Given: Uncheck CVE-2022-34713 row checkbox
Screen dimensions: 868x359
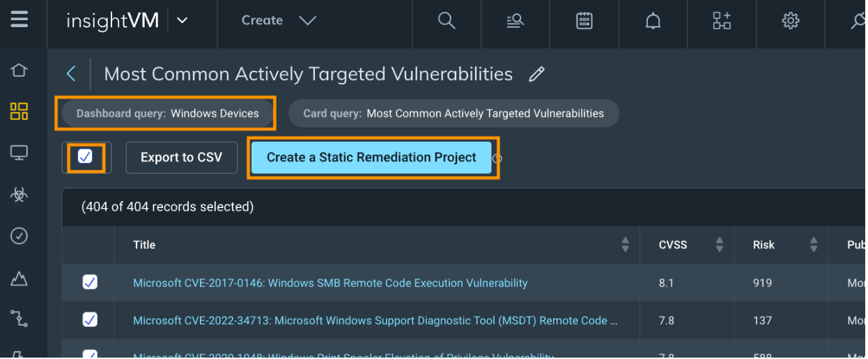Looking at the screenshot, I should tap(90, 319).
